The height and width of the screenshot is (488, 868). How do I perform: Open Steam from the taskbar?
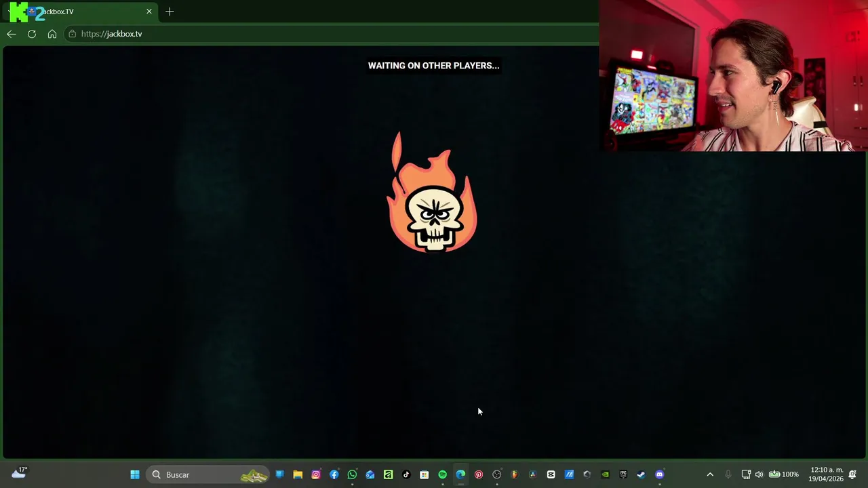(641, 474)
